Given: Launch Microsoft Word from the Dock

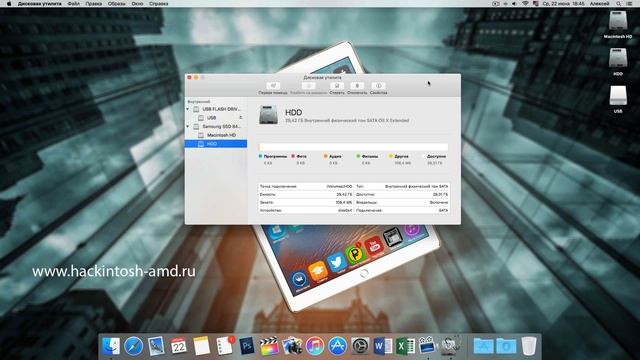Looking at the screenshot, I should [382, 346].
